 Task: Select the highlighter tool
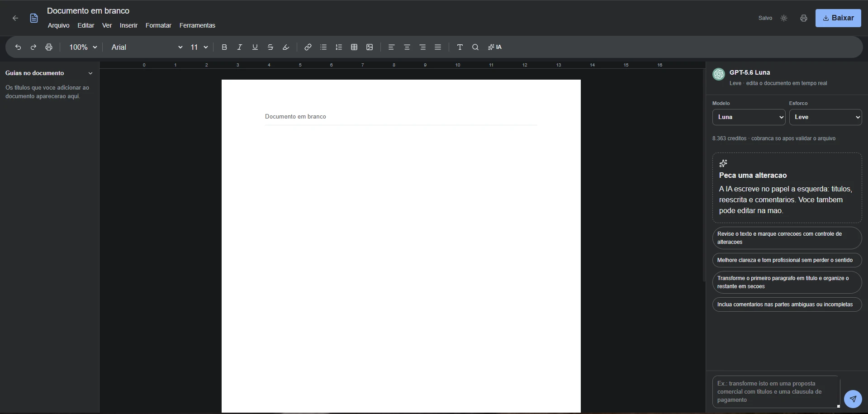(286, 47)
